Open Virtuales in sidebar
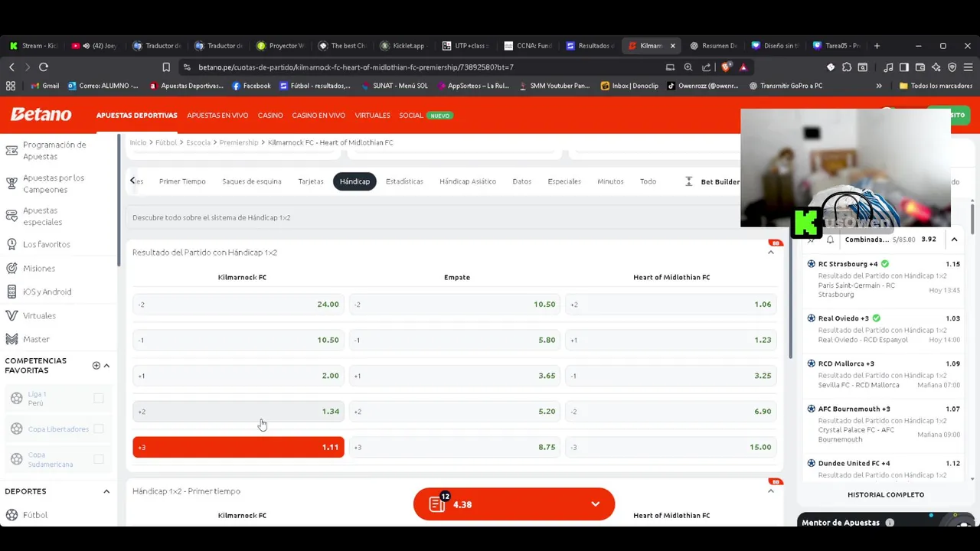Screen dimensions: 980x551 tap(39, 315)
